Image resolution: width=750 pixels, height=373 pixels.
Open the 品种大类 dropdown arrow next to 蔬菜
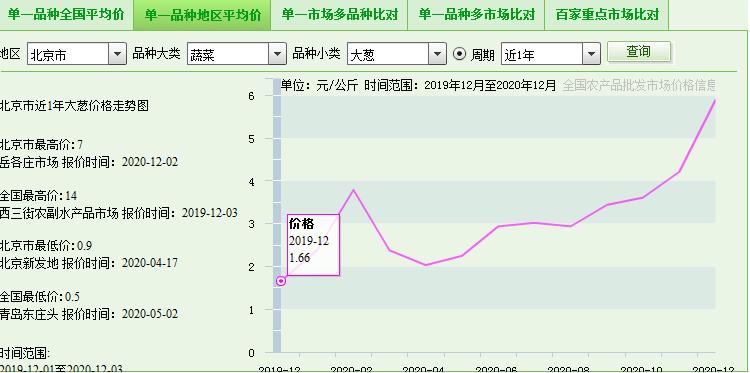(x=277, y=54)
